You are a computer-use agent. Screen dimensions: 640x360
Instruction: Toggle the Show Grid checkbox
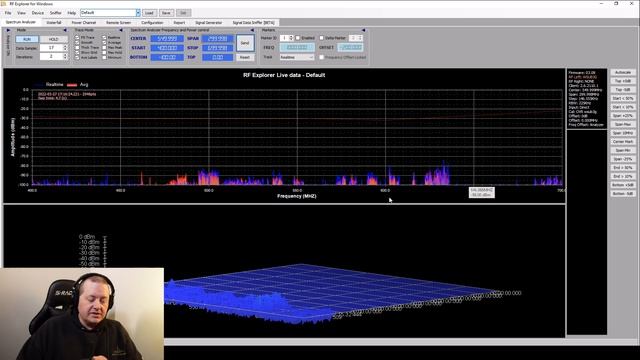(77, 53)
